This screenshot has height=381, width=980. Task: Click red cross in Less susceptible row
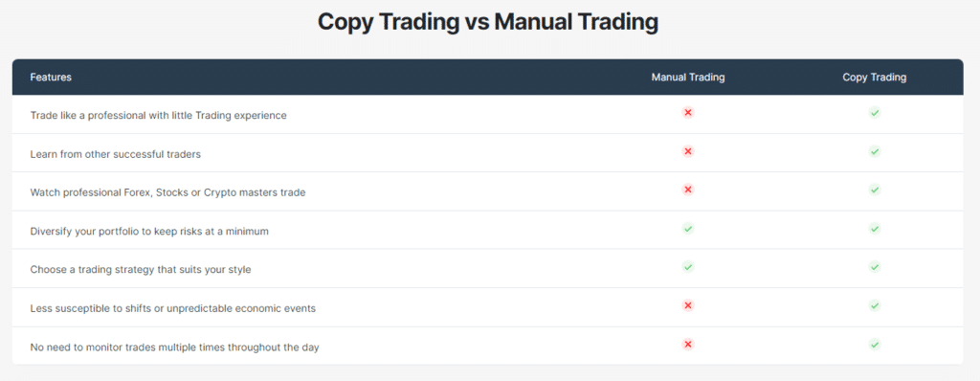687,306
